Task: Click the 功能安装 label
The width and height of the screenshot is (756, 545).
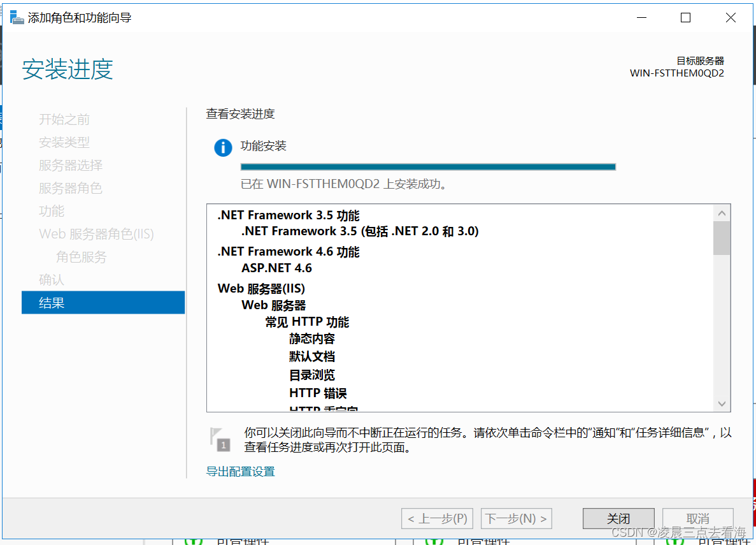Action: click(263, 146)
